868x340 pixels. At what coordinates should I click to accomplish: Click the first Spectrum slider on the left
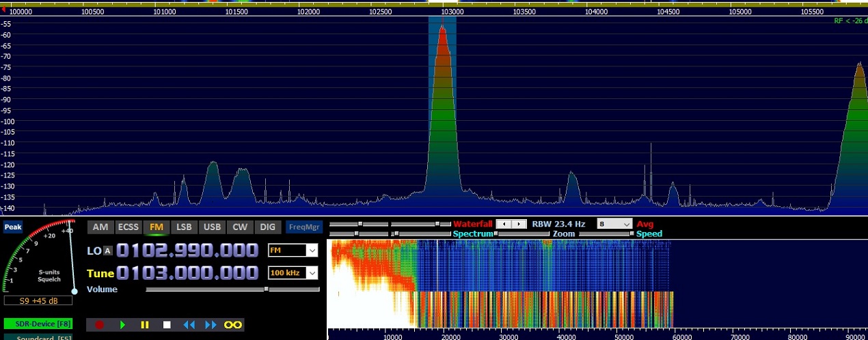click(360, 234)
